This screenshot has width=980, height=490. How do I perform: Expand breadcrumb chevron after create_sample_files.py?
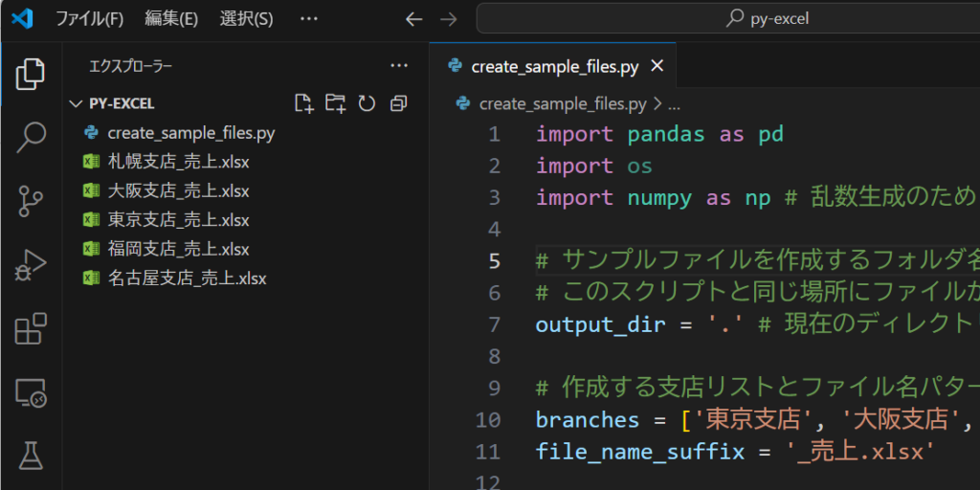click(657, 104)
